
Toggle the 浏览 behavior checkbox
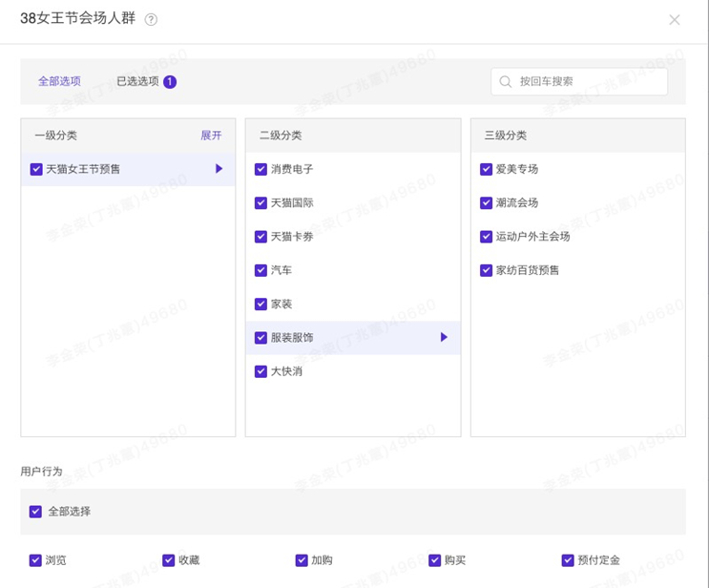[x=35, y=560]
